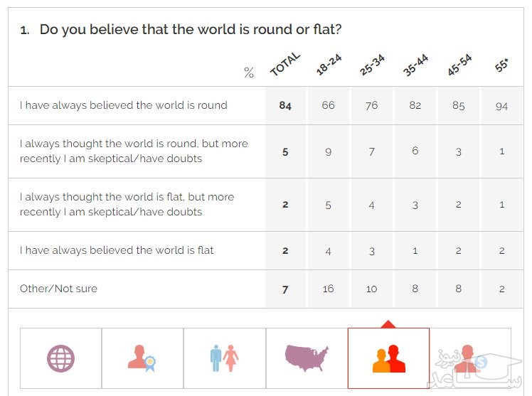The height and width of the screenshot is (396, 532).
Task: Select row 'I have always believed the world is round'
Action: (x=124, y=105)
